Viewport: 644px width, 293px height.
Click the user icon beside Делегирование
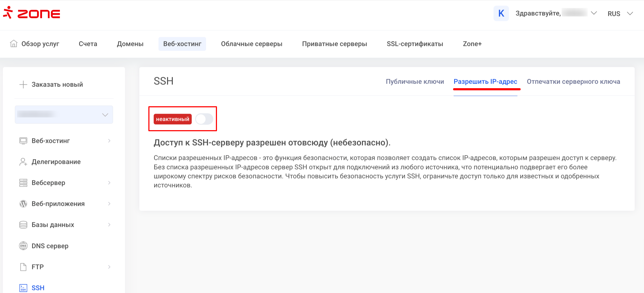click(x=23, y=162)
